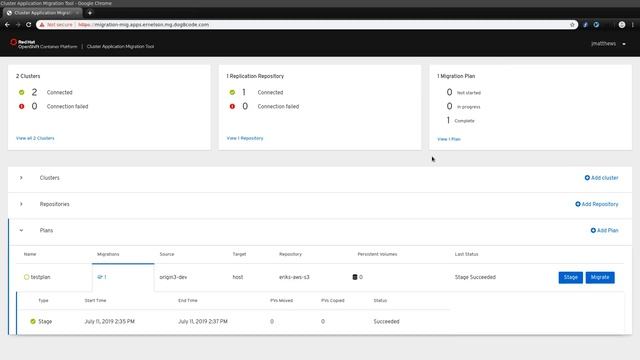Click the browser address bar
The height and width of the screenshot is (360, 640).
306,25
